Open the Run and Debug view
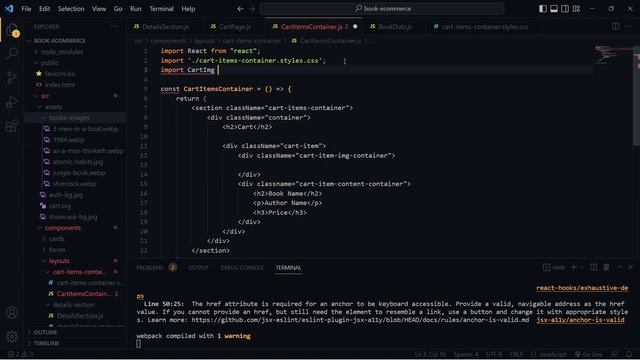The image size is (640, 360). pyautogui.click(x=12, y=102)
